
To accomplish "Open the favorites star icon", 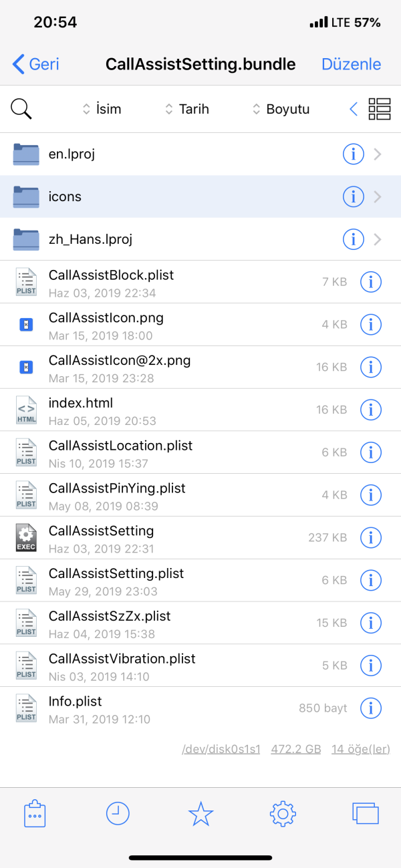I will [200, 814].
